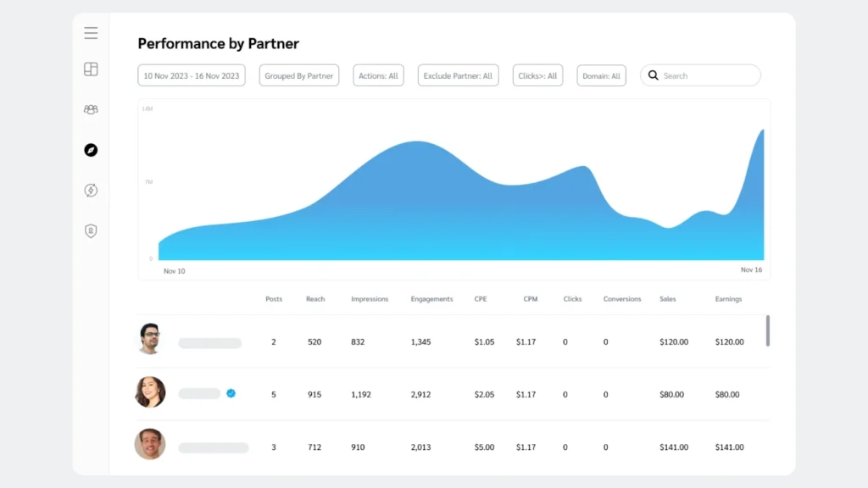Image resolution: width=868 pixels, height=488 pixels.
Task: Open the date range picker 10 Nov - 16 Nov
Action: click(191, 75)
